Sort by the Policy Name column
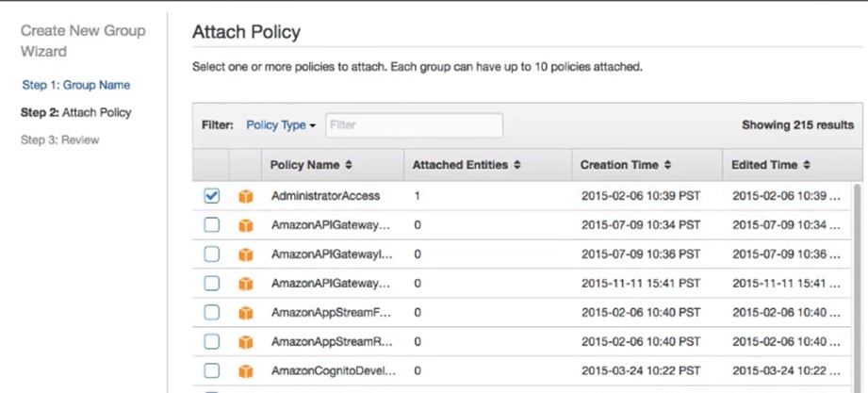Image resolution: width=868 pixels, height=393 pixels. (311, 165)
